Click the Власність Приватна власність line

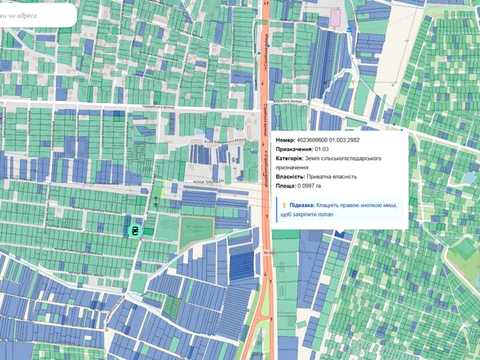click(316, 177)
